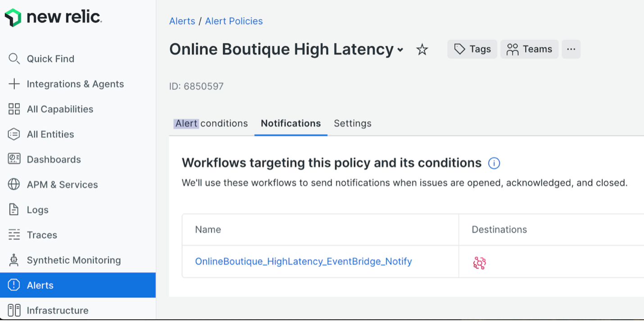Open the OnlineBoutique_HighLatency_EventBridge_Notify workflow
The width and height of the screenshot is (644, 322).
coord(304,261)
